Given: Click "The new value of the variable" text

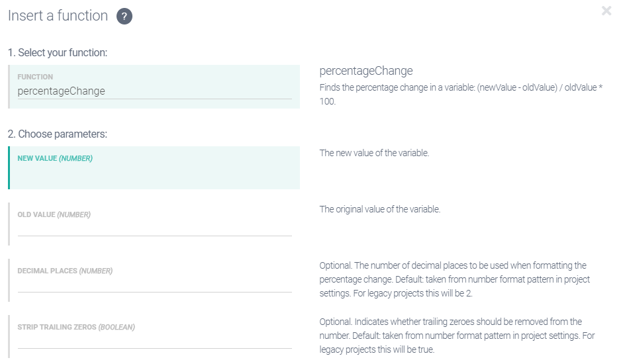Looking at the screenshot, I should point(374,153).
